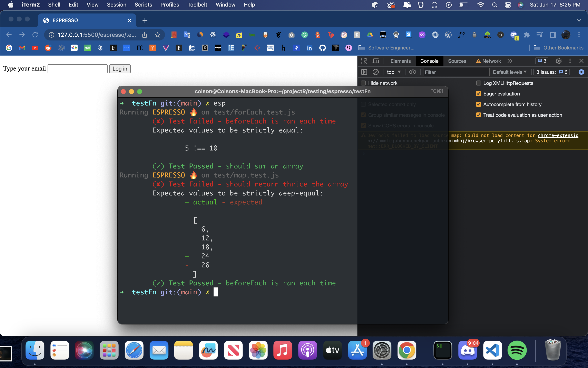Open the Reddit bookmark
The image size is (588, 368).
click(x=48, y=48)
